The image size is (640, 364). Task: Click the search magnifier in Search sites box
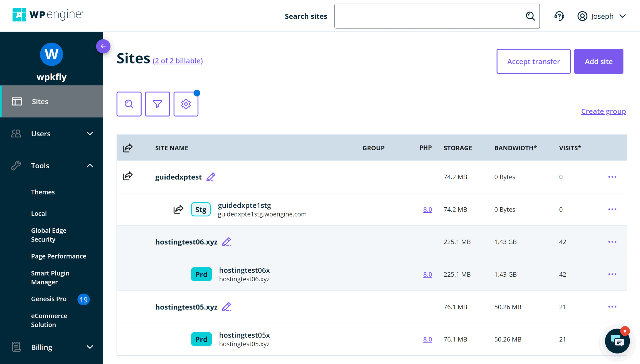[530, 16]
